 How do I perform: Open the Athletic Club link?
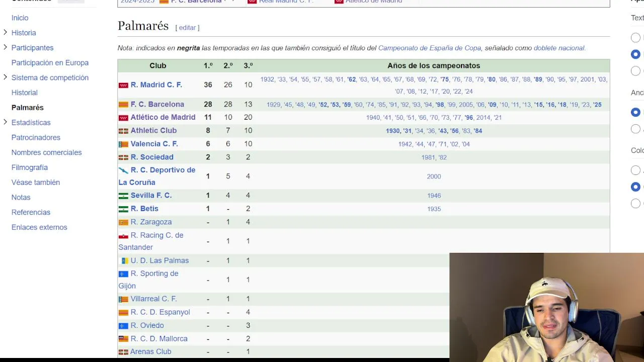(153, 131)
